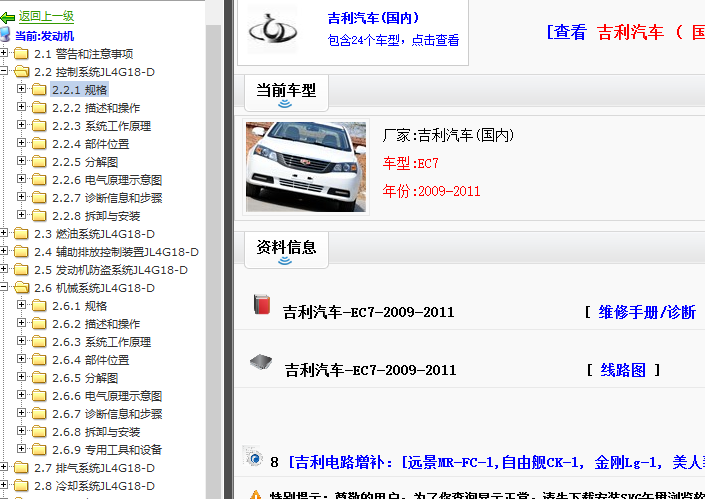This screenshot has height=499, width=705.
Task: Click open folder icon of 2.6 机械系统
Action: pos(21,288)
